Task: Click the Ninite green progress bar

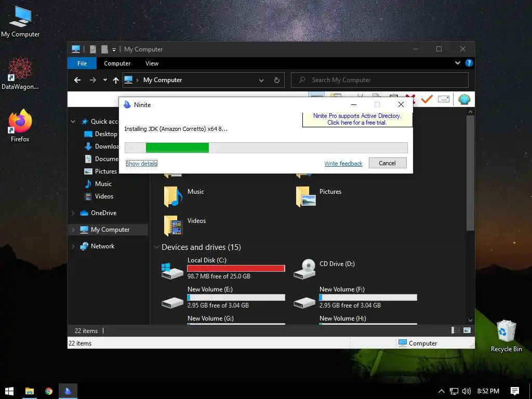Action: [x=177, y=148]
